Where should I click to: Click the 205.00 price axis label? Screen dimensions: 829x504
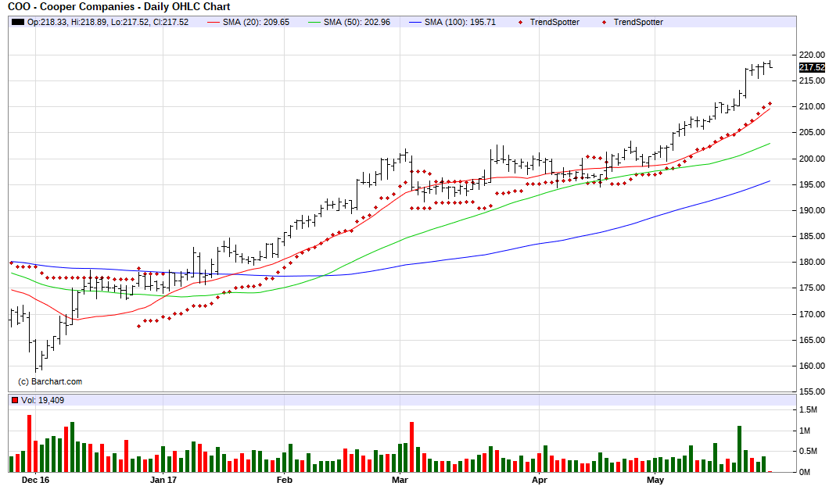[x=812, y=133]
